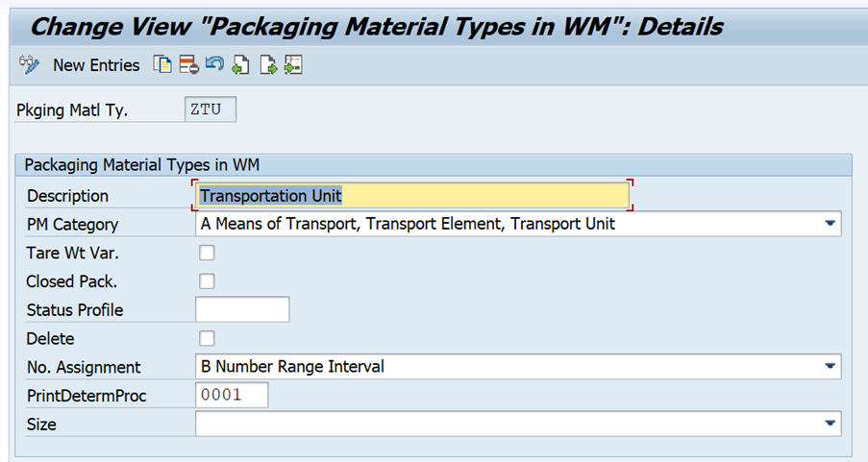The height and width of the screenshot is (462, 868).
Task: Enable the Tare Wt Var. checkbox
Action: 207,254
